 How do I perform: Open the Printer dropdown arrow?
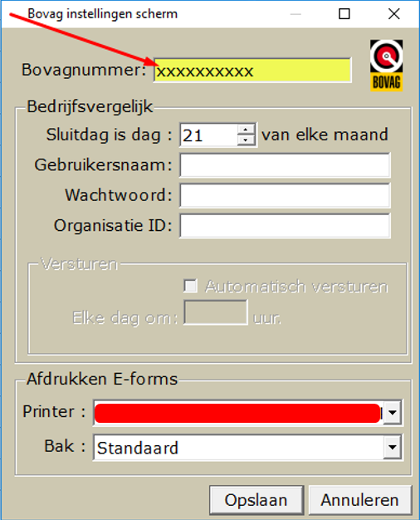[393, 413]
